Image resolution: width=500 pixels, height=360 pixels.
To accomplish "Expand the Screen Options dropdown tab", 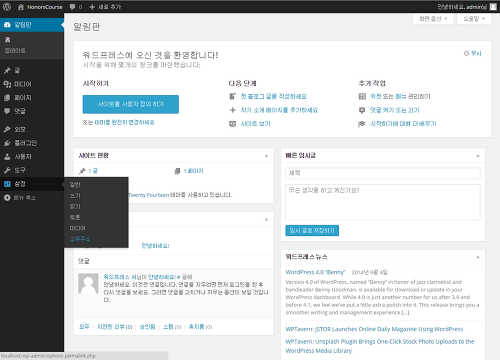I will click(x=433, y=19).
